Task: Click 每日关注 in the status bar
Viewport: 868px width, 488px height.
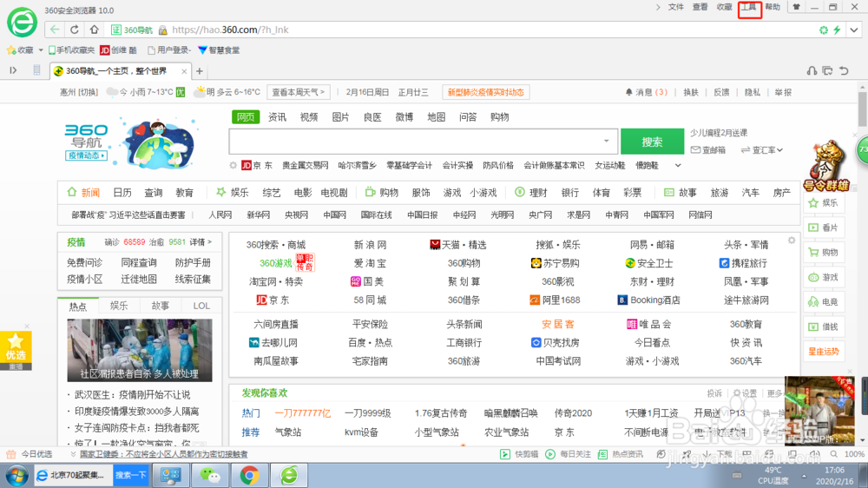Action: tap(568, 454)
